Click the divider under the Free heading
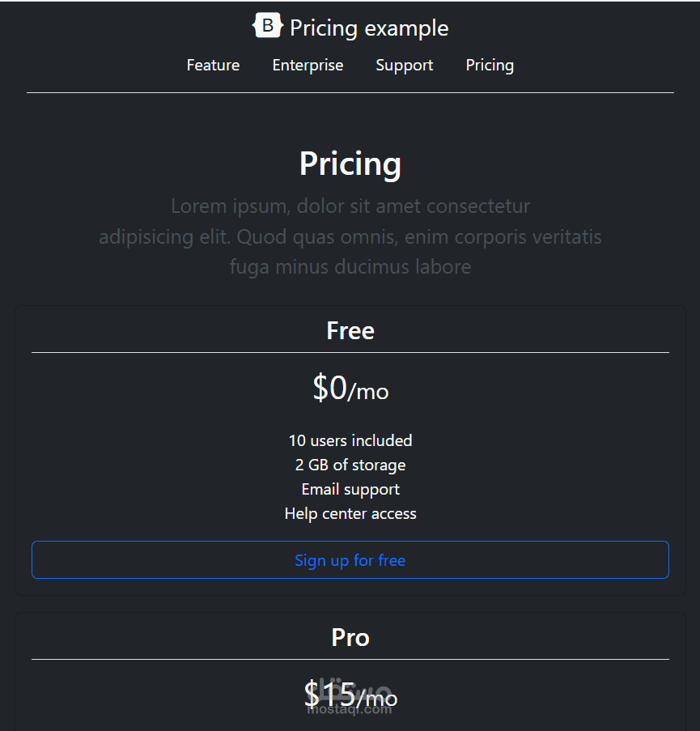The height and width of the screenshot is (731, 700). point(350,352)
